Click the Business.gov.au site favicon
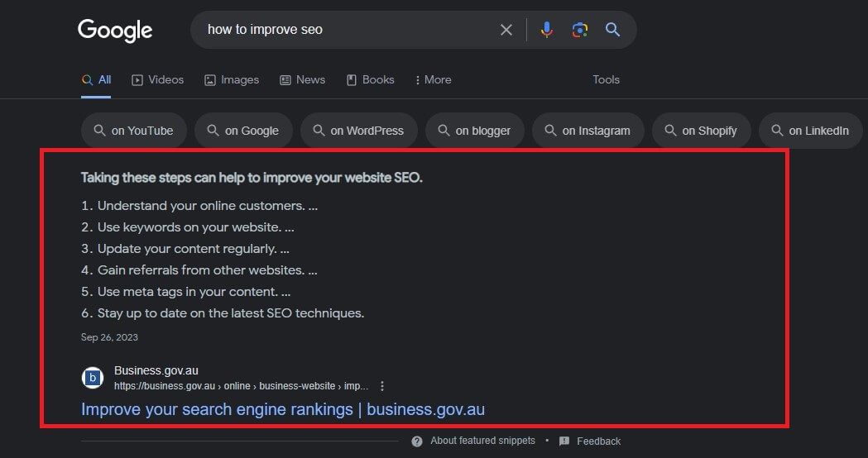This screenshot has width=868, height=458. click(x=93, y=378)
